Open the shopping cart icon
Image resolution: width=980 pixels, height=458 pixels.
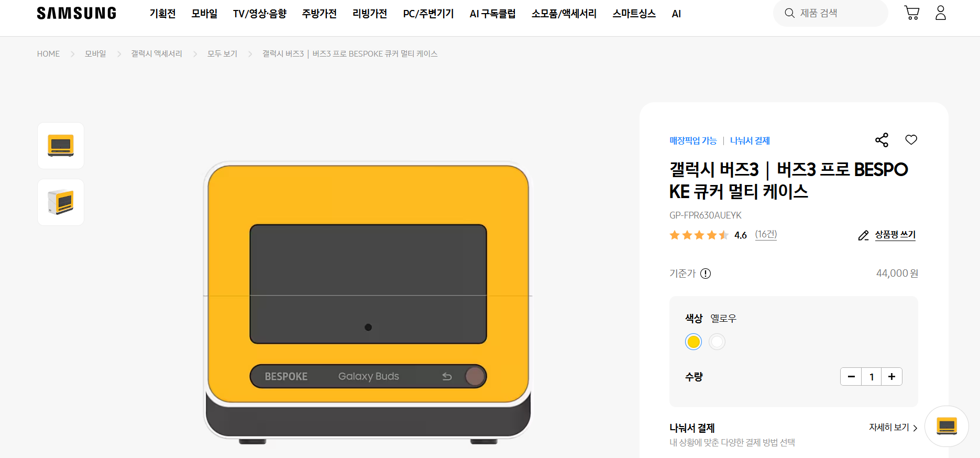(912, 13)
